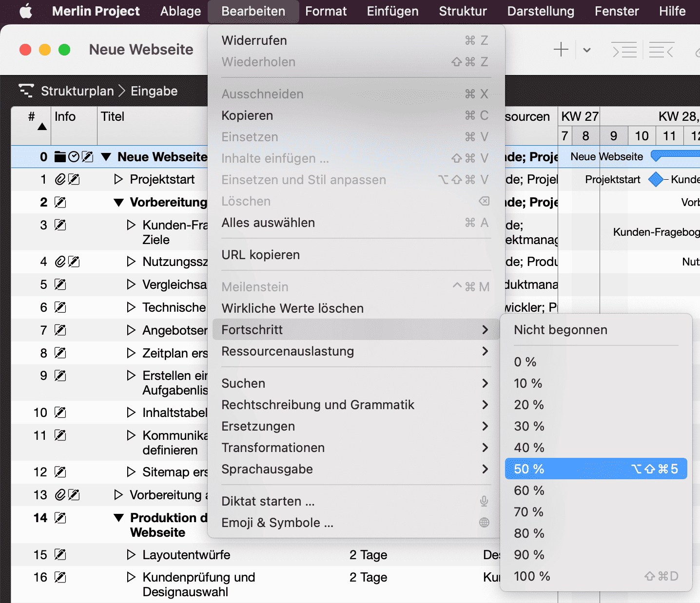Click attachment paperclip icon in row 1
700x603 pixels.
[60, 180]
